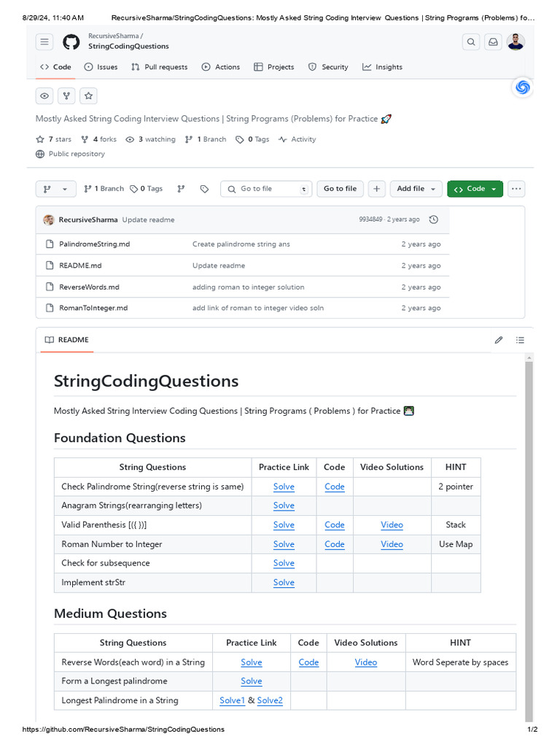
Task: Switch to the Issues tab
Action: [x=101, y=67]
